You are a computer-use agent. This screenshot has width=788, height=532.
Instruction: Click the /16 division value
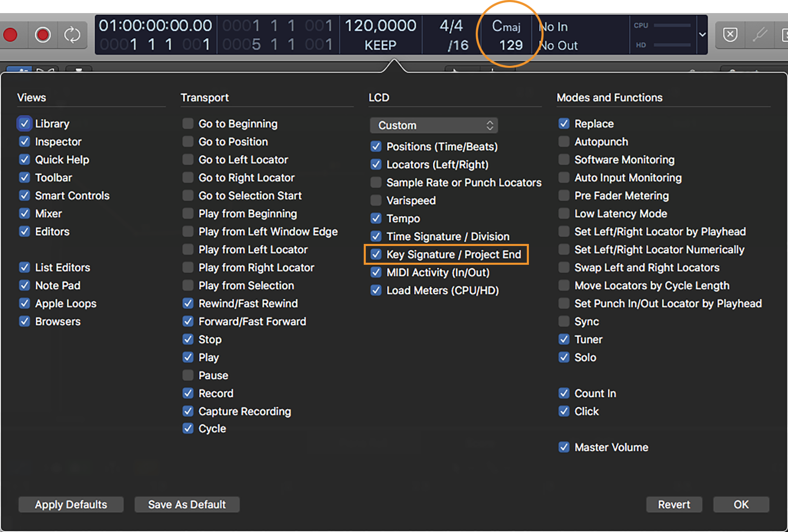point(458,45)
